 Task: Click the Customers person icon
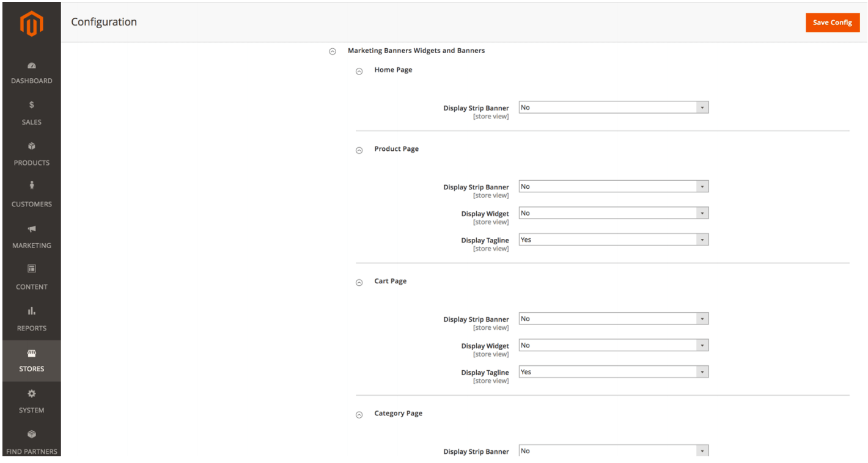tap(32, 186)
